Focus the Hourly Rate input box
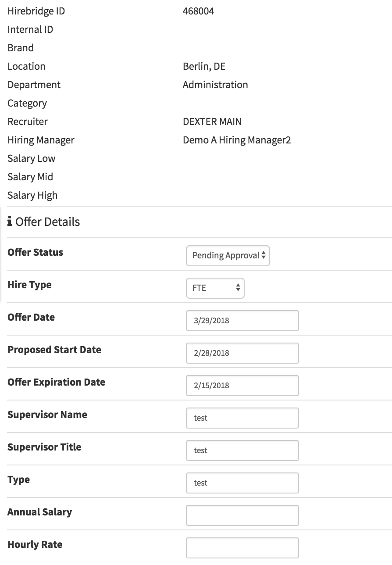 242,548
